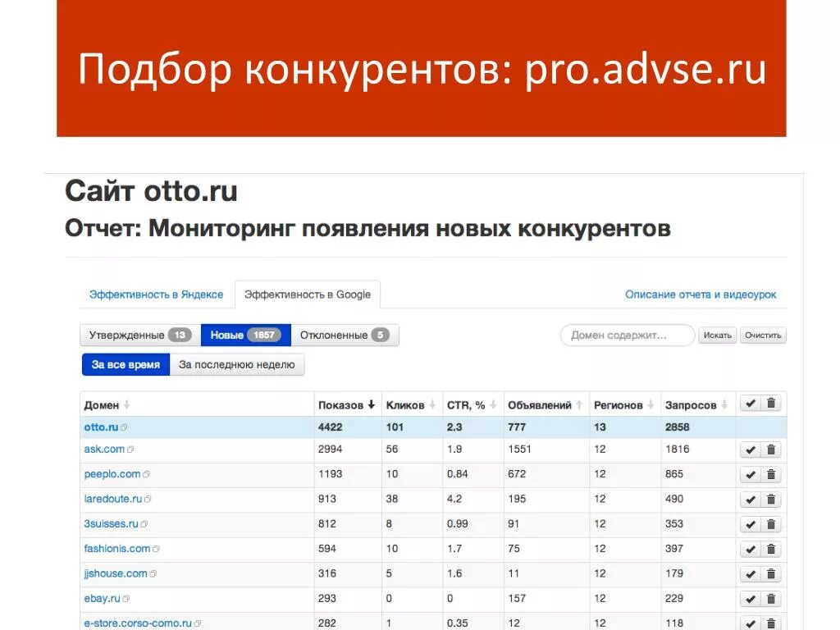
Task: Open ask.com external link icon
Action: (130, 450)
